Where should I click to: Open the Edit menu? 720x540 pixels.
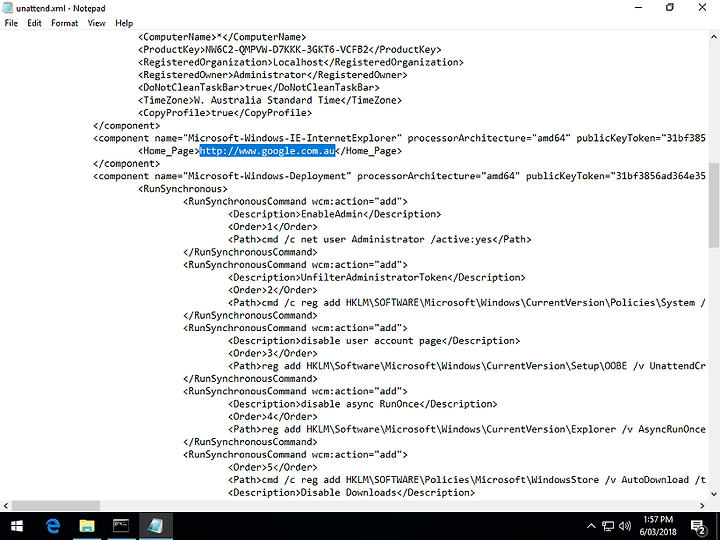coord(34,23)
